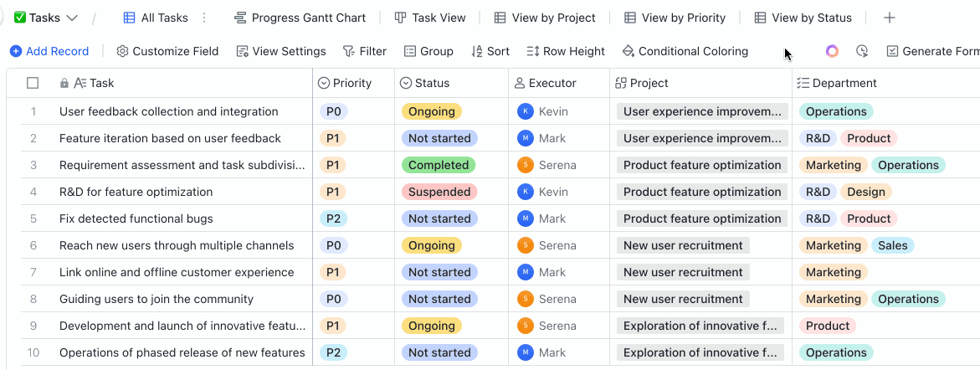The height and width of the screenshot is (370, 980).
Task: Click the green Completed status tag
Action: (x=438, y=165)
